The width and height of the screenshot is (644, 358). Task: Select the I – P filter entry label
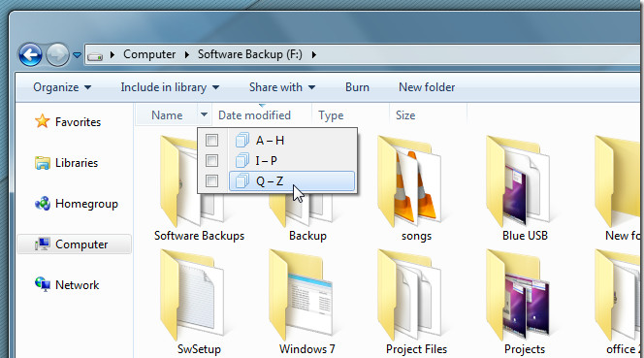point(266,161)
